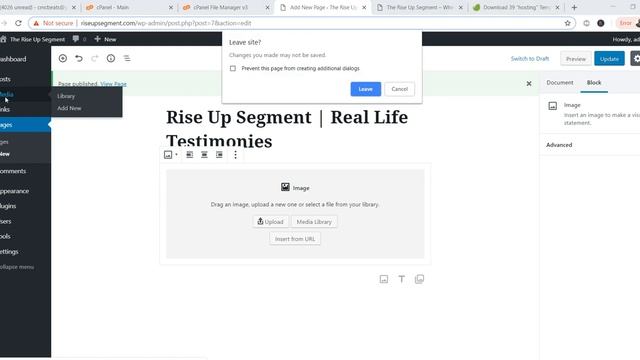
Task: Align the image block left
Action: (189, 155)
